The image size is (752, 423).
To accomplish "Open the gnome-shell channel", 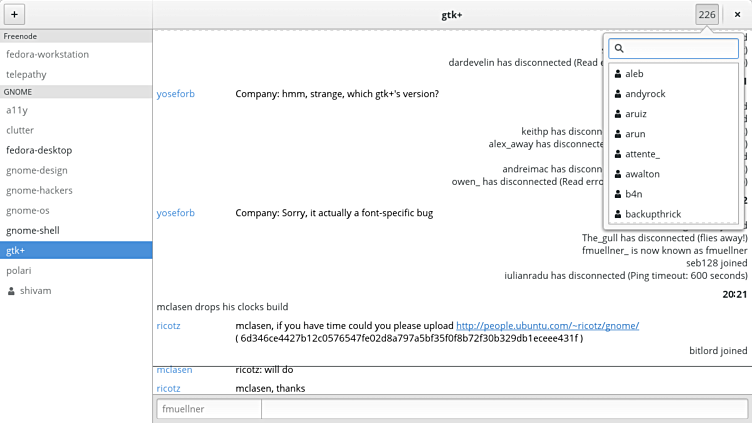I will point(32,230).
